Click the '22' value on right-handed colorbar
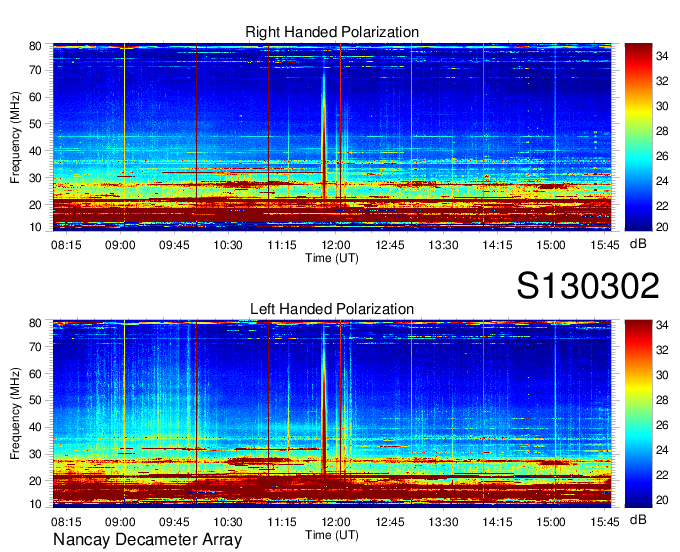This screenshot has width=680, height=552. 662,206
